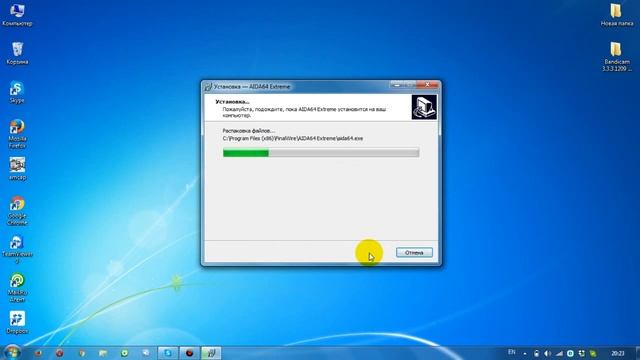Click the AIDA64 installer taskbar button
Image resolution: width=640 pixels, height=360 pixels.
pos(211,353)
